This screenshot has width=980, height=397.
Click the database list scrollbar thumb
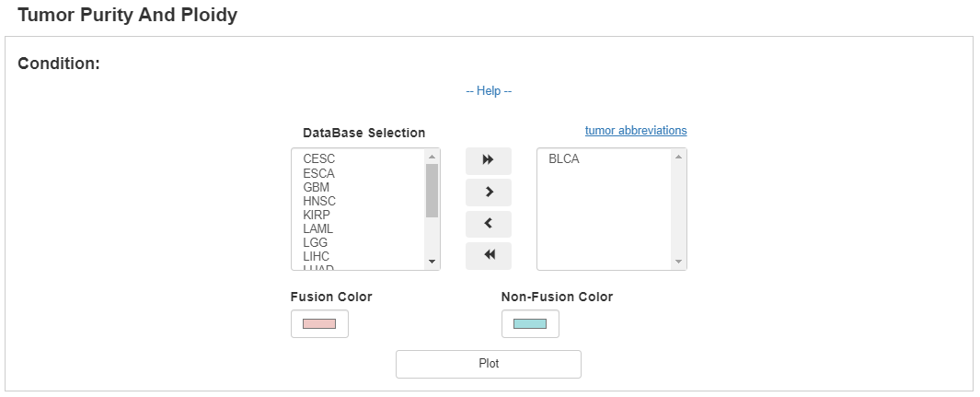432,191
